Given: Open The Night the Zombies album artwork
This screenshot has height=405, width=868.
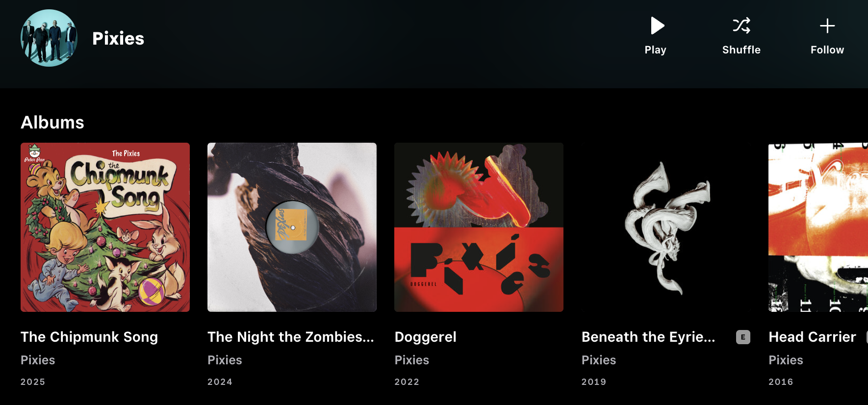Looking at the screenshot, I should coord(292,227).
